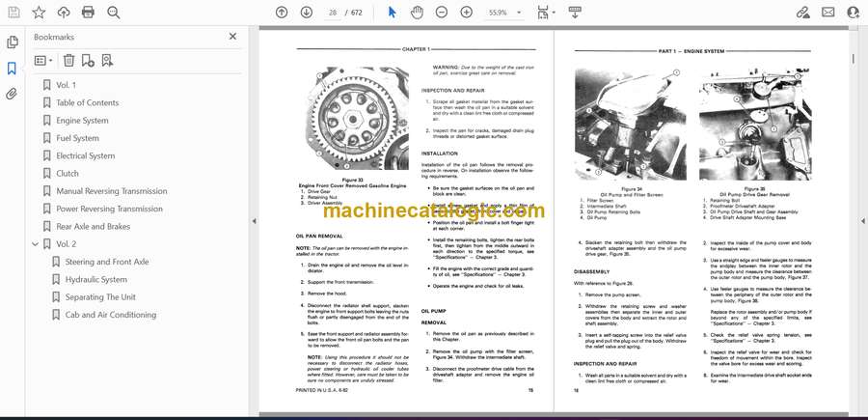The width and height of the screenshot is (868, 420).
Task: Show page thumbnails panel
Action: (x=12, y=42)
